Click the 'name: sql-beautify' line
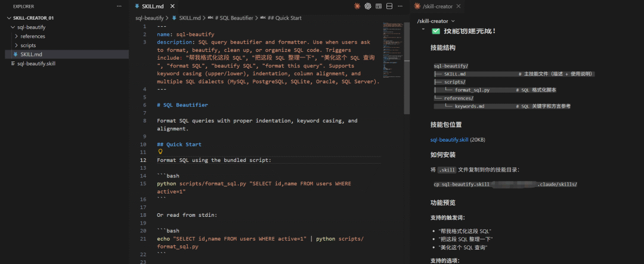 coord(185,35)
